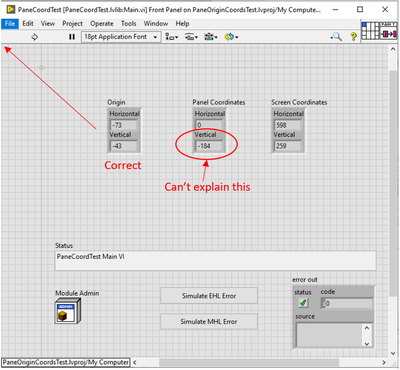Open the Help menu
400x370 pixels.
182,24
